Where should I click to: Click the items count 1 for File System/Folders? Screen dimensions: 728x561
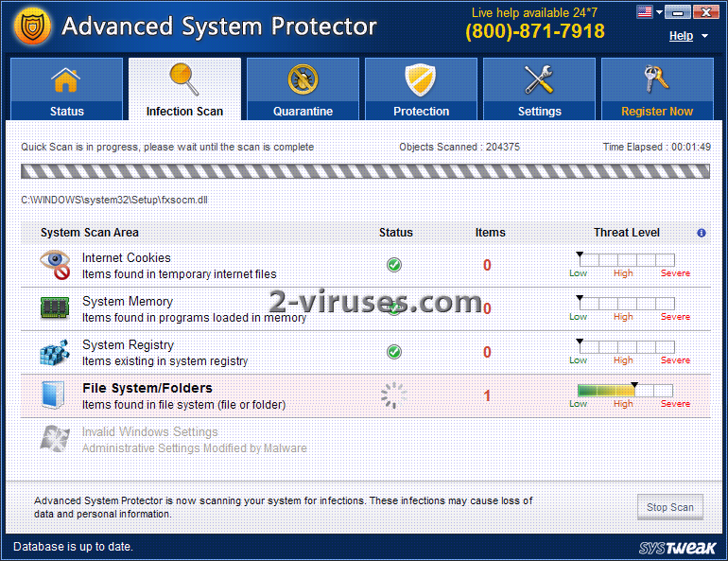click(x=487, y=395)
